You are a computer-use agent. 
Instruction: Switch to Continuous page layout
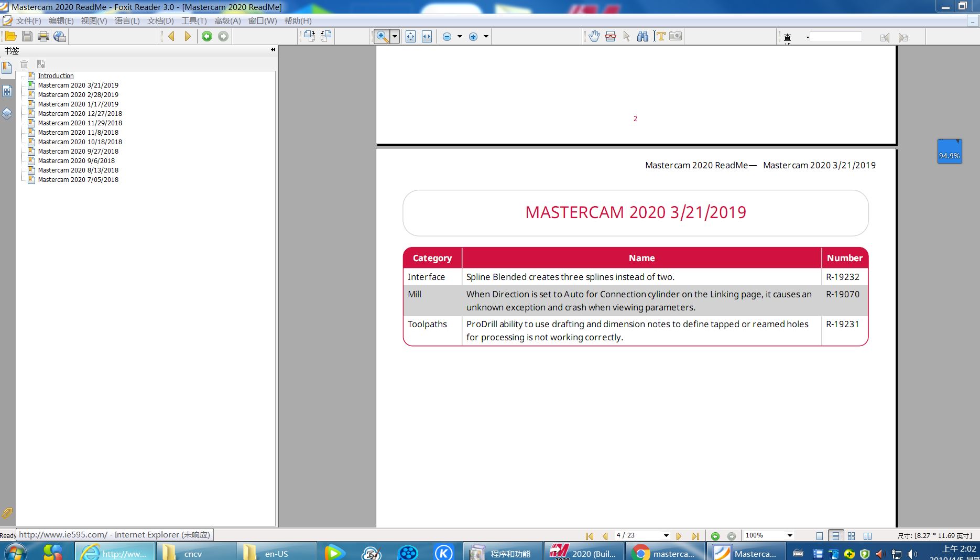pos(836,536)
